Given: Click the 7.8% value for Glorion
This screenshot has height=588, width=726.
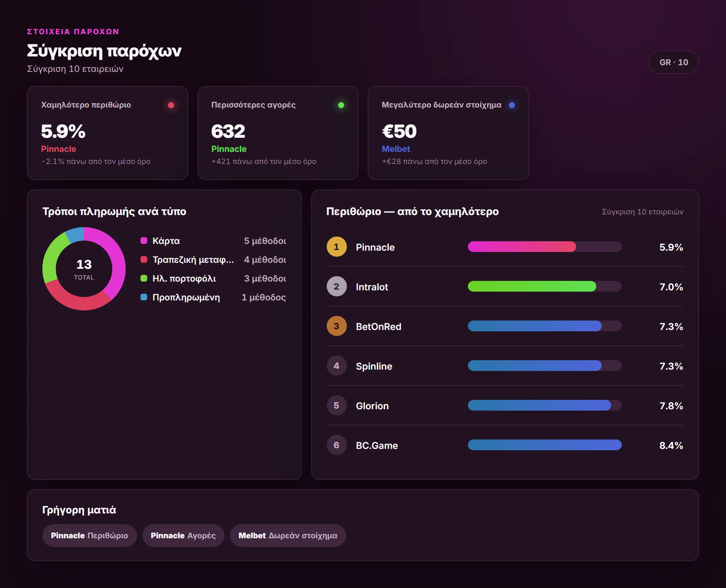Looking at the screenshot, I should pos(671,406).
